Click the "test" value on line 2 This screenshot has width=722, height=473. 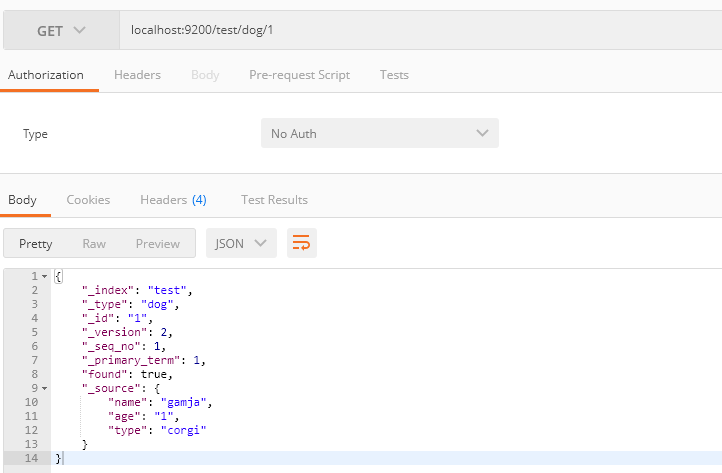tap(167, 290)
